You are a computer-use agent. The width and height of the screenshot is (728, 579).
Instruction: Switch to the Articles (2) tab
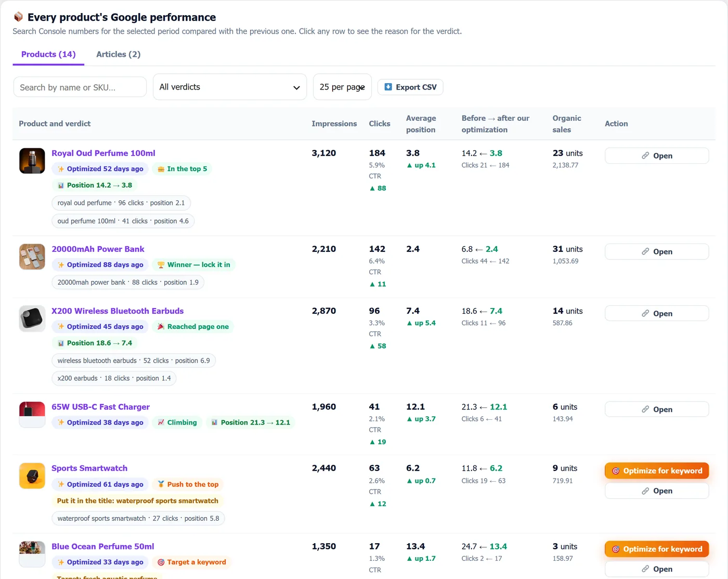(x=119, y=54)
